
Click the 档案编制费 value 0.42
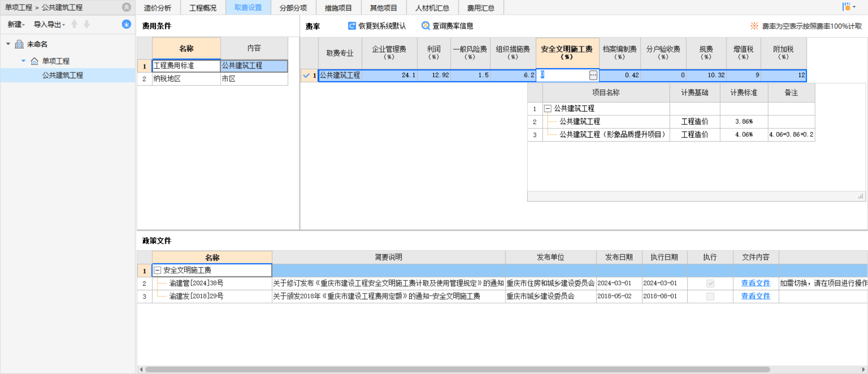620,75
